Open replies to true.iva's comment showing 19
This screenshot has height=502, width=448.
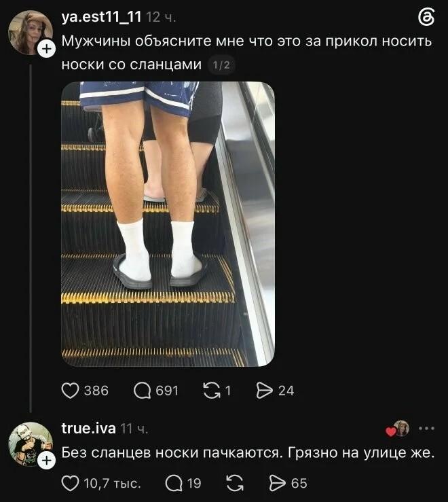pos(174,483)
